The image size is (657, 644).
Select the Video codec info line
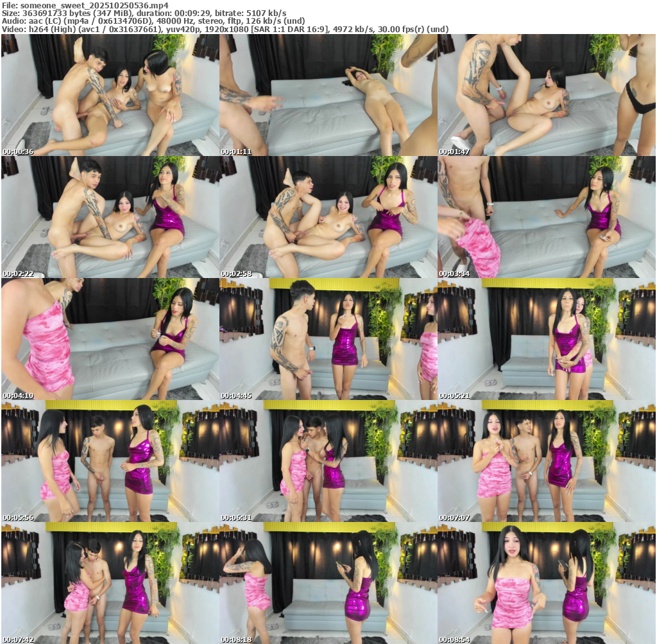[x=225, y=30]
